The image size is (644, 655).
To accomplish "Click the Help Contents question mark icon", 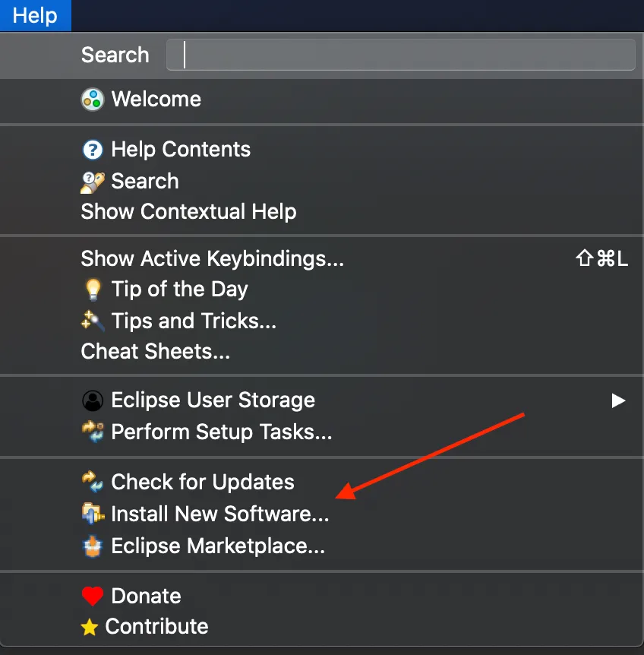I will [92, 150].
